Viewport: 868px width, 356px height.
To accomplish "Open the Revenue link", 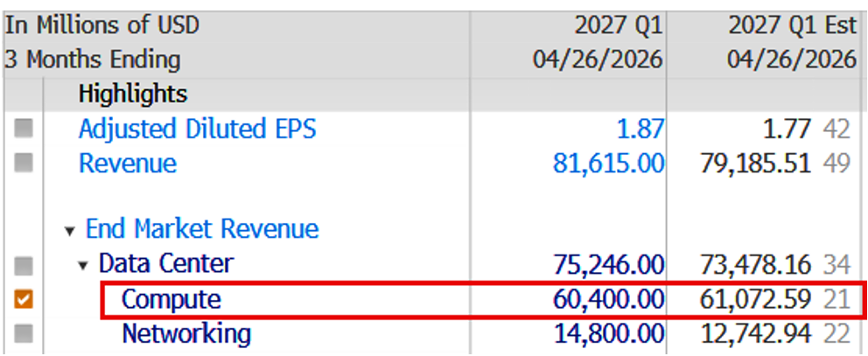I will click(128, 164).
